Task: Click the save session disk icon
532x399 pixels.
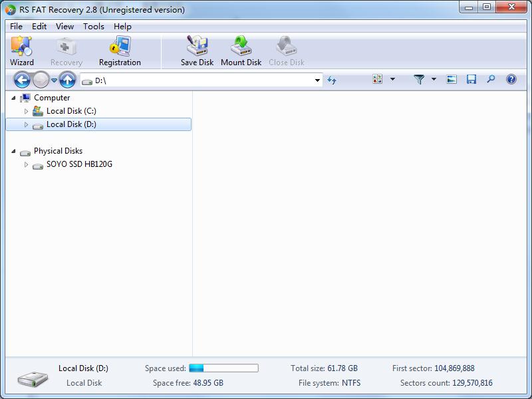Action: [471, 79]
